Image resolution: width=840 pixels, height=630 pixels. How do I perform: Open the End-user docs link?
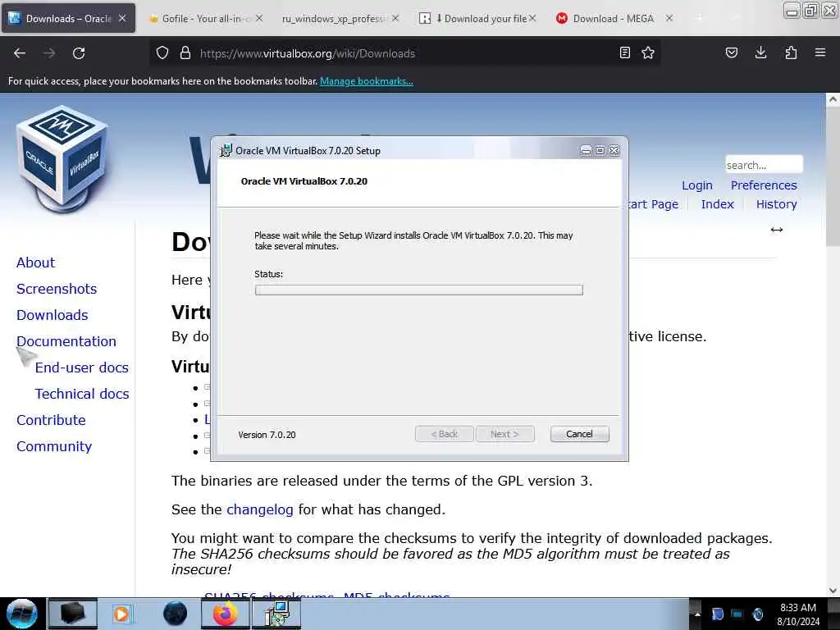coord(81,367)
